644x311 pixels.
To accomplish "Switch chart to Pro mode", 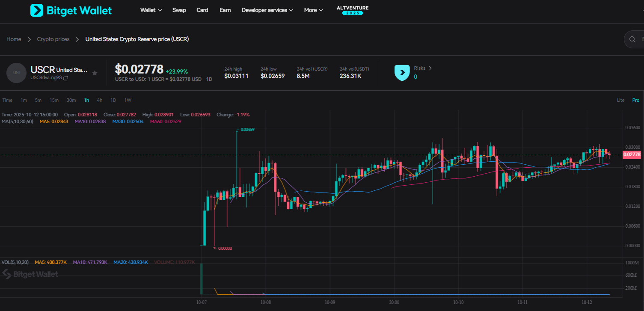I will click(x=636, y=100).
